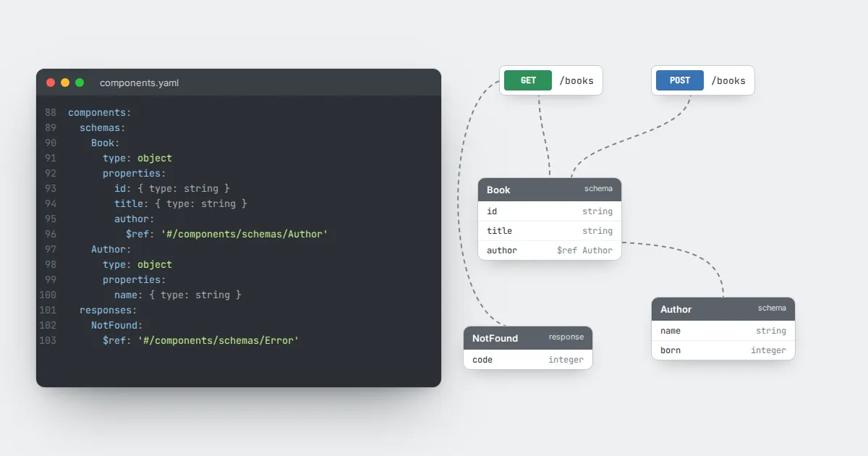868x456 pixels.
Task: Click the 'responses:' key on line 101
Action: (109, 311)
